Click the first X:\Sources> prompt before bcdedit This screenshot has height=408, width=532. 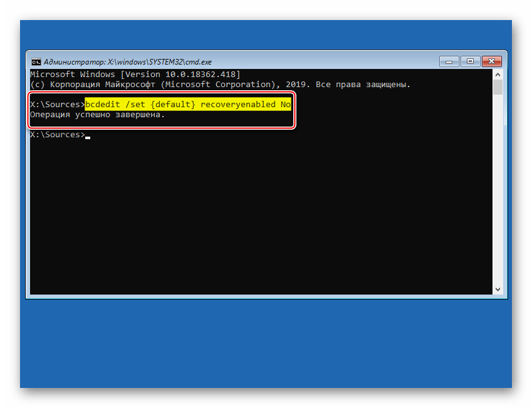[57, 104]
